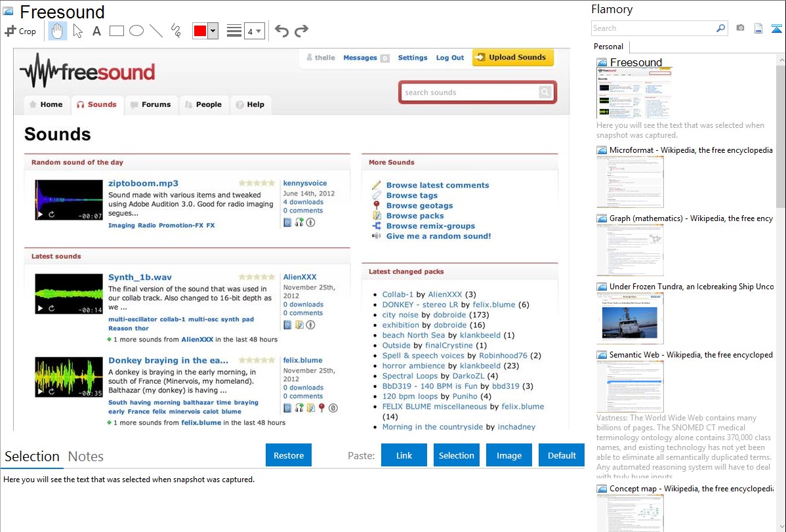Viewport: 786px width, 532px height.
Task: Choose the text annotation tool
Action: click(96, 31)
